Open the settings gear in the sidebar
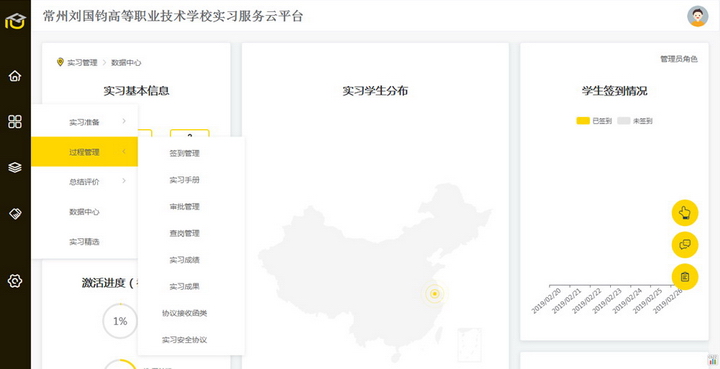720x369 pixels. pyautogui.click(x=15, y=280)
